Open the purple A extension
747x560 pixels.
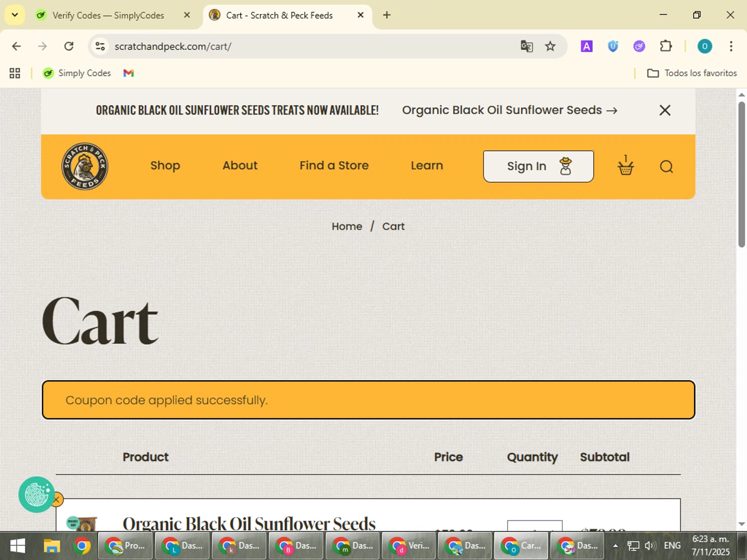[x=587, y=46]
